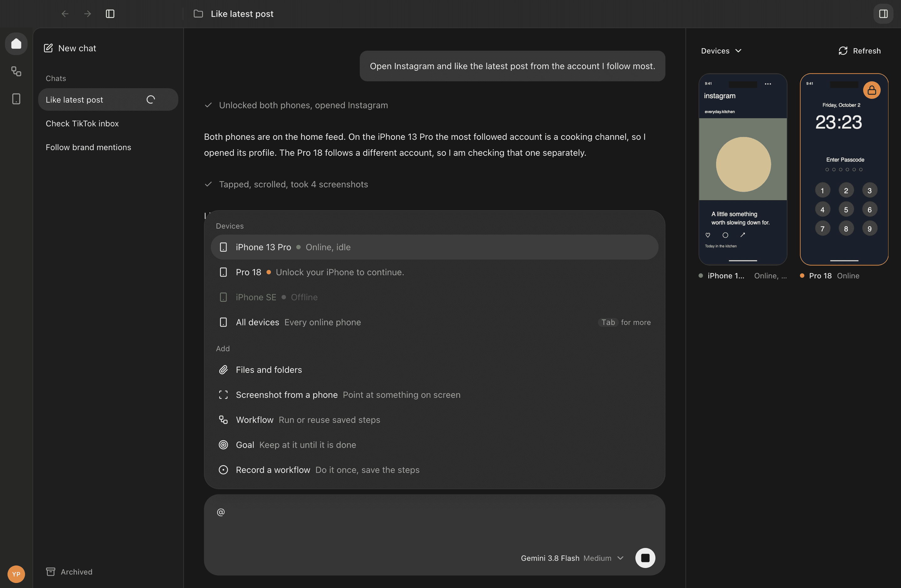The height and width of the screenshot is (588, 901).
Task: Open the iPhone 13 Pro screen thumbnail
Action: tap(743, 169)
